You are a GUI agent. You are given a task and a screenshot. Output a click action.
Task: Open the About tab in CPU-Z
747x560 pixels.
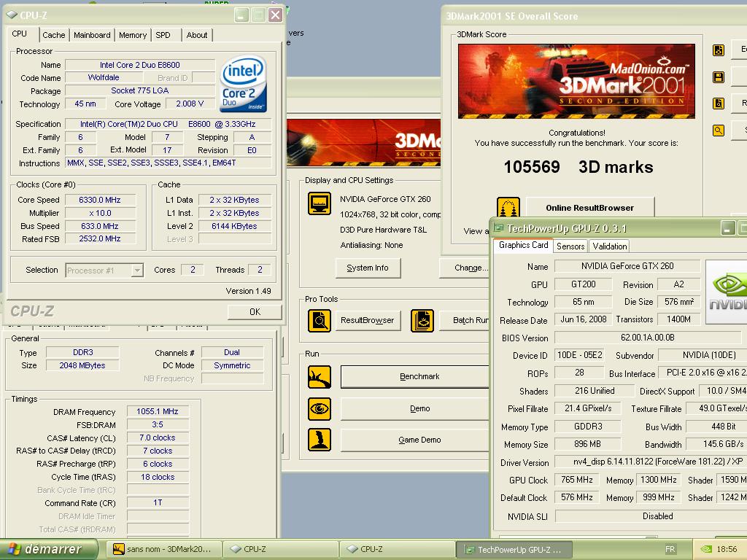pos(197,35)
